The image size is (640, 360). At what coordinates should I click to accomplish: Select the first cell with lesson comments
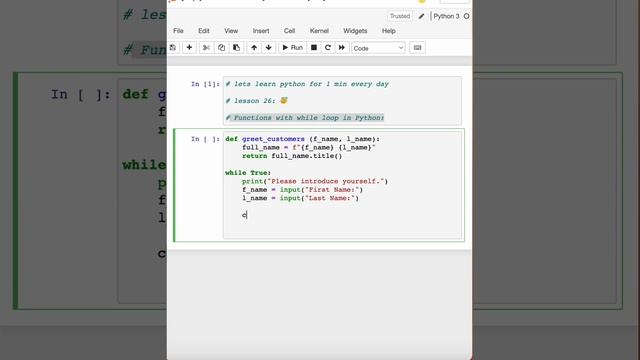pos(342,100)
